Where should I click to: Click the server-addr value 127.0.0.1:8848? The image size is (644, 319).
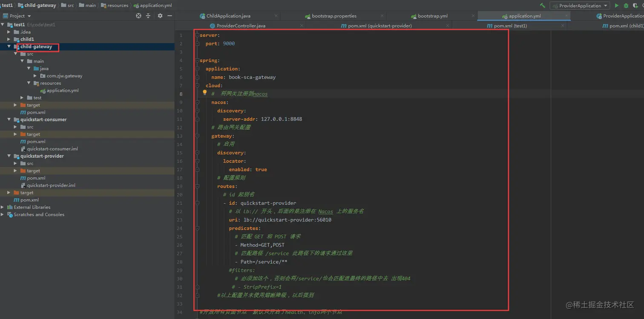[x=282, y=119]
